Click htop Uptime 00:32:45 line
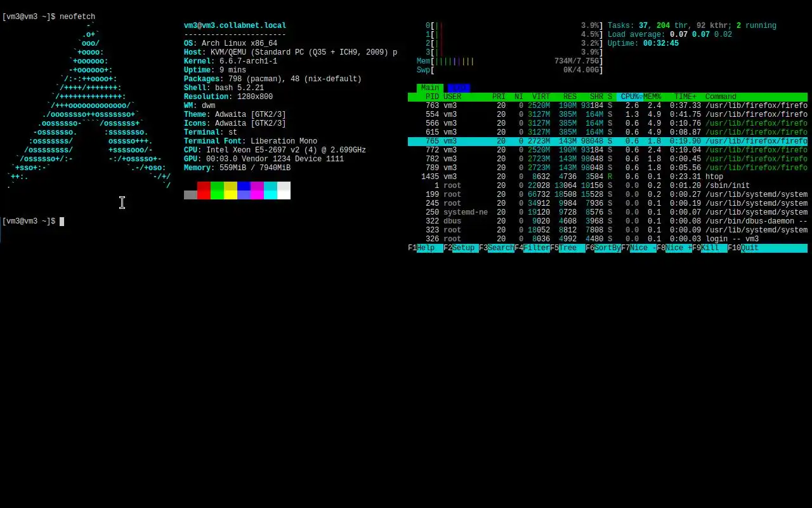Image resolution: width=812 pixels, height=508 pixels. 643,43
